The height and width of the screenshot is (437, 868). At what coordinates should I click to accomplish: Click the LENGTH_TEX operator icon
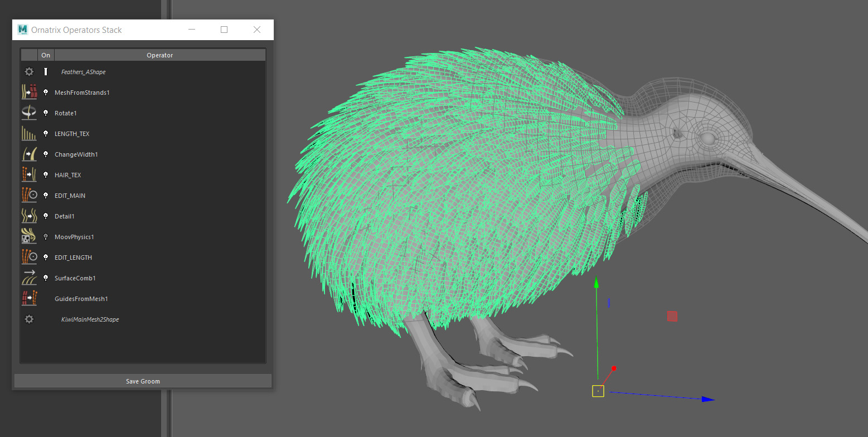(29, 133)
